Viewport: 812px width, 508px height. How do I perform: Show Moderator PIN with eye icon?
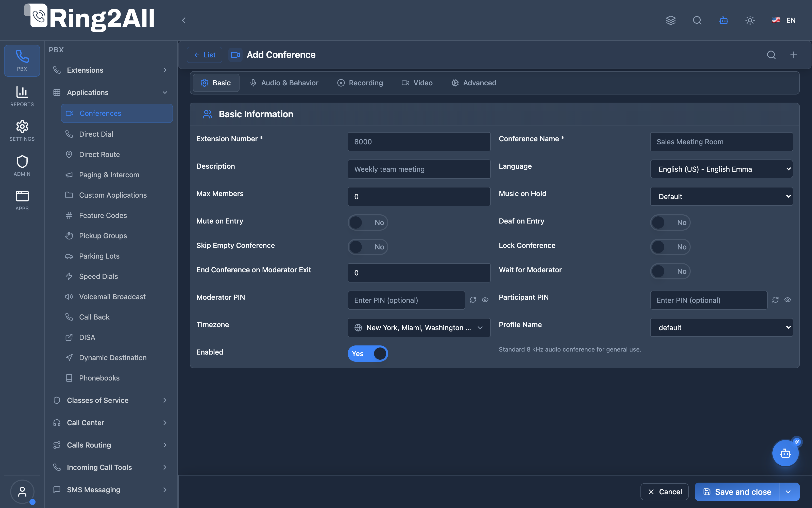click(x=485, y=300)
